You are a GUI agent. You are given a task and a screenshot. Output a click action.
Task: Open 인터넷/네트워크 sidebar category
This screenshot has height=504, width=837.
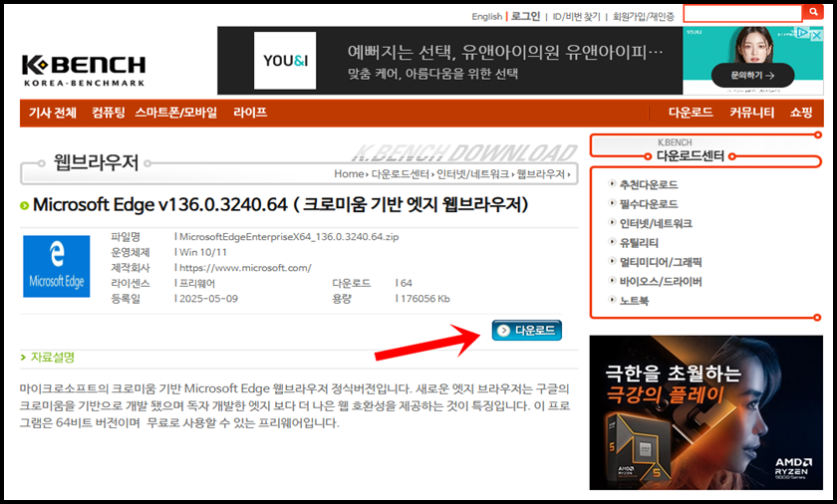click(656, 223)
